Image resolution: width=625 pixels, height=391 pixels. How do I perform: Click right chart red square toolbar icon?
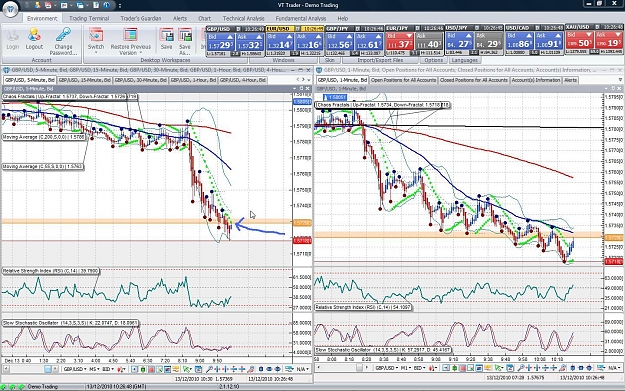click(x=463, y=369)
